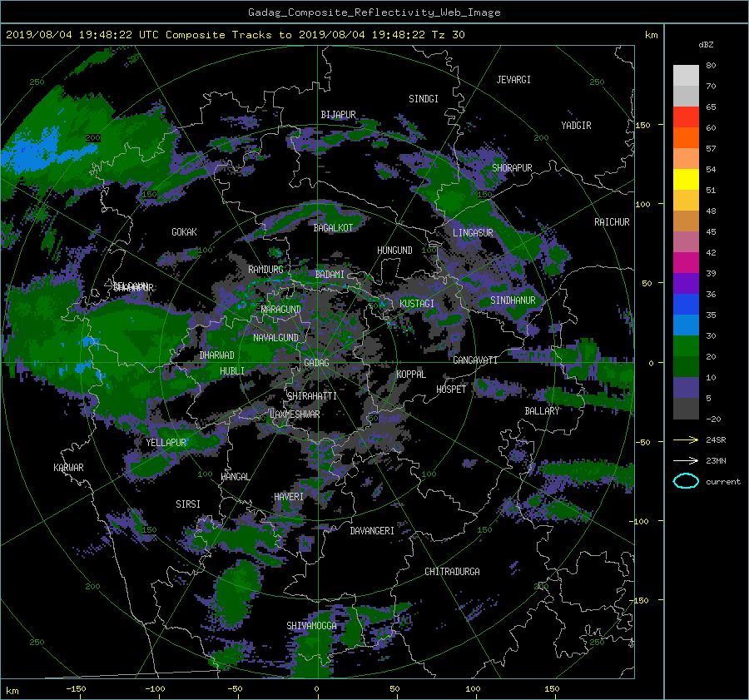The image size is (749, 700).
Task: Click the 150 tick on right axis
Action: click(643, 125)
